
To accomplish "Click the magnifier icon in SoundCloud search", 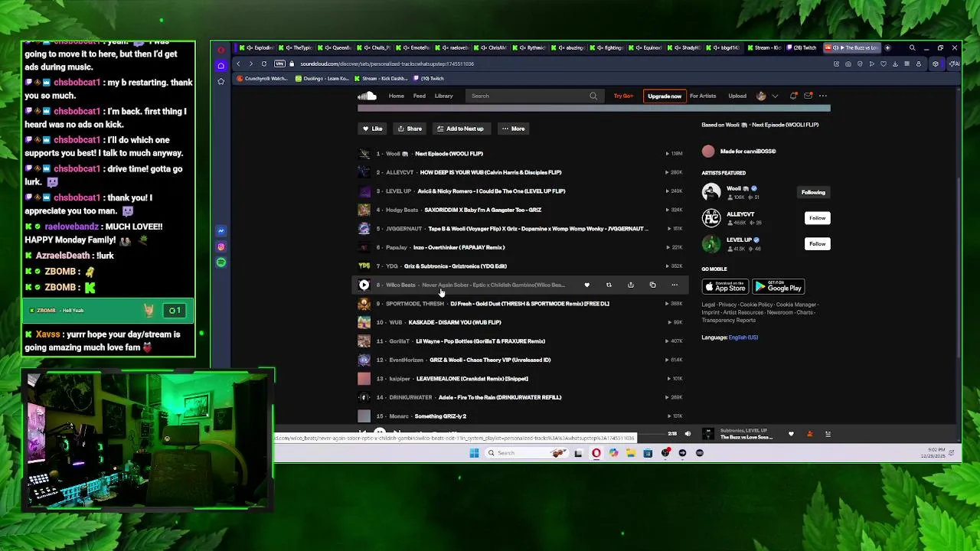I will 593,96.
